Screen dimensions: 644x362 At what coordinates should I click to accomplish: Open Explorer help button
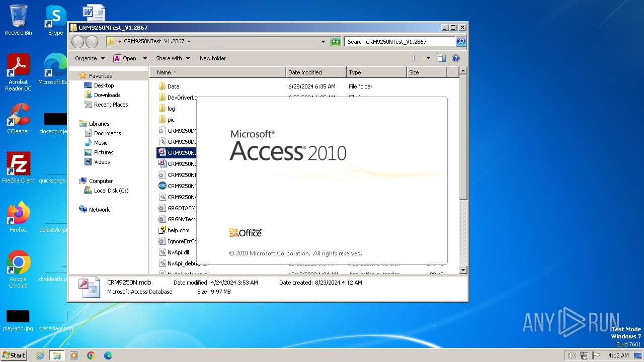455,58
